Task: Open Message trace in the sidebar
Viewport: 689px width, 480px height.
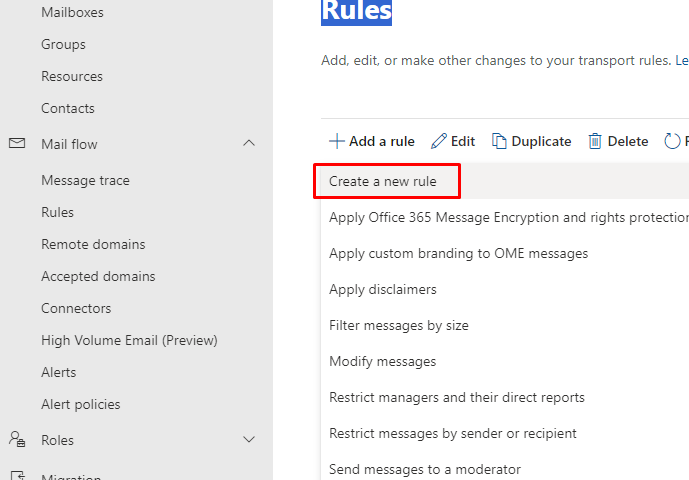Action: click(x=85, y=180)
